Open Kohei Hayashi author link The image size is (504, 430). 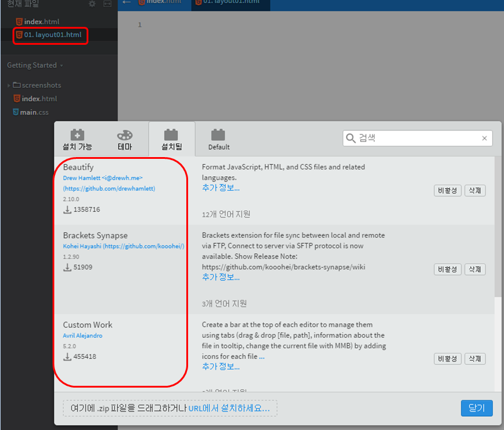(x=124, y=246)
